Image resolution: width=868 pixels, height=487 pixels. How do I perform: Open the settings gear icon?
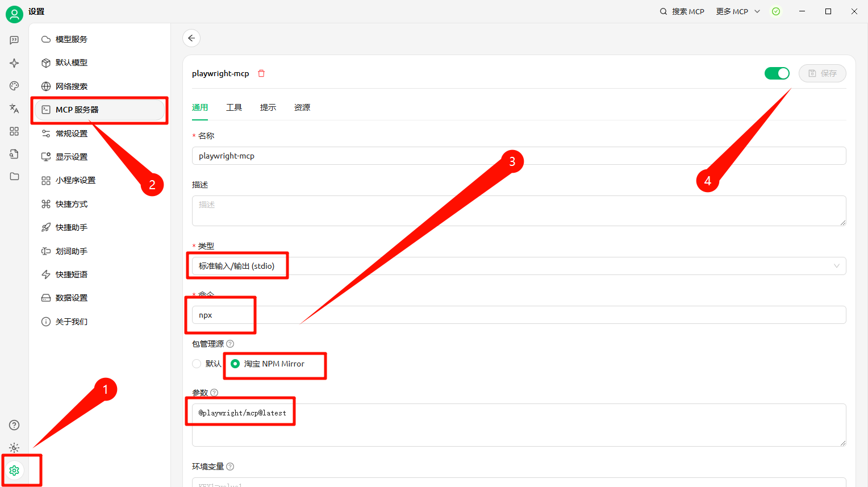tap(14, 471)
